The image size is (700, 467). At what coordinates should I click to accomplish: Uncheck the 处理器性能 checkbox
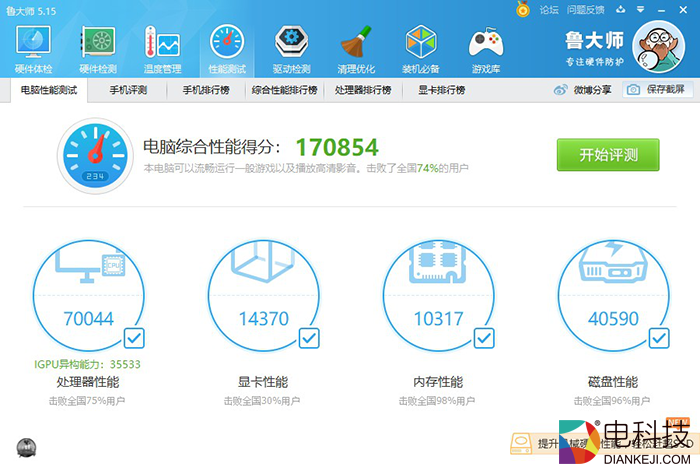[133, 337]
